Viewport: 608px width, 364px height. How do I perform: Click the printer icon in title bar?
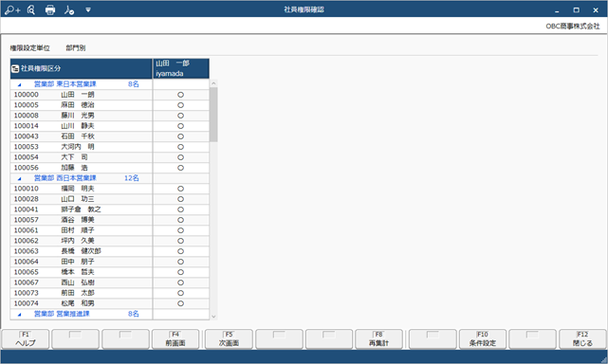click(x=50, y=10)
